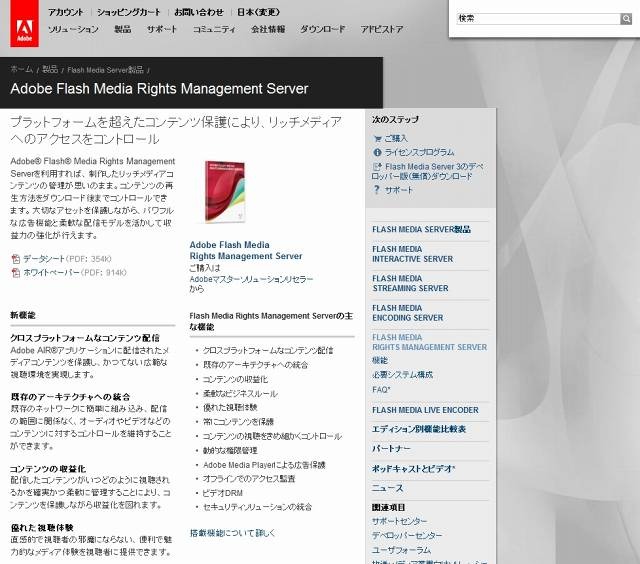640x564 pixels.
Task: Click オフラインでのアクセス監査 bullet item
Action: [249, 478]
